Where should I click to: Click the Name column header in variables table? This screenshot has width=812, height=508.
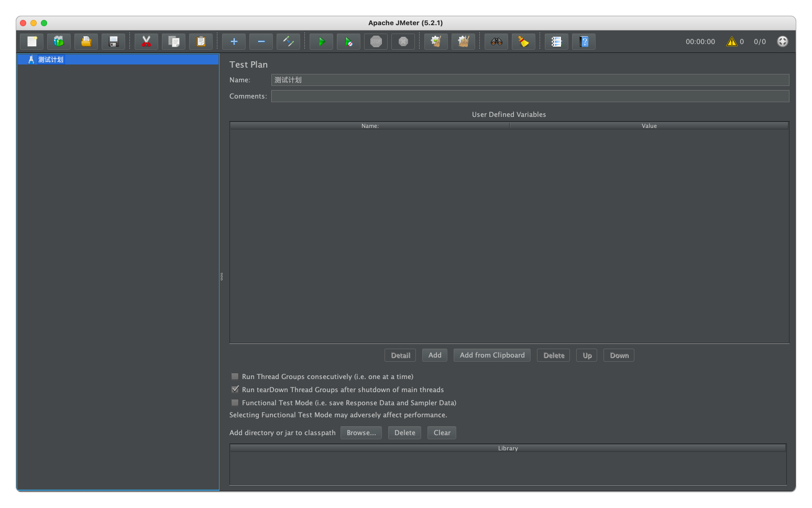370,126
